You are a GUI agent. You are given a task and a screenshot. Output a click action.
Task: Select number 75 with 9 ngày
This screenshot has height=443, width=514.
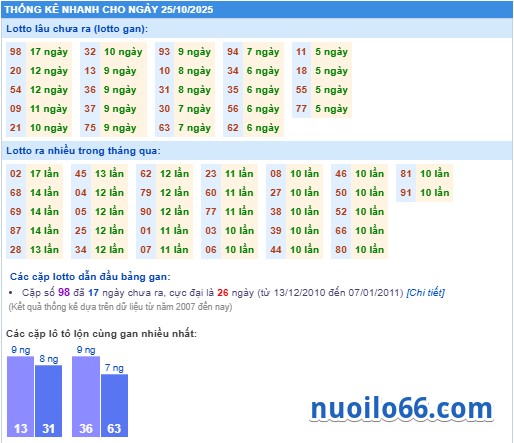coord(90,128)
